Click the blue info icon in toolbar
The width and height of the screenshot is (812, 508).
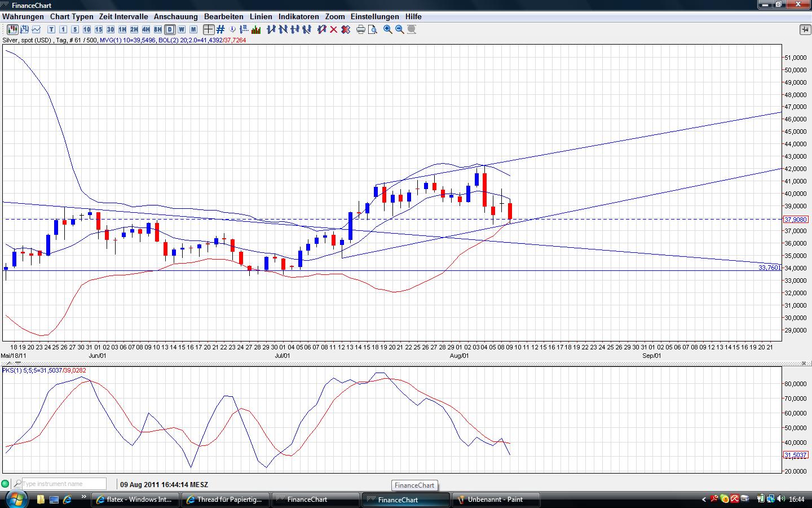[233, 29]
